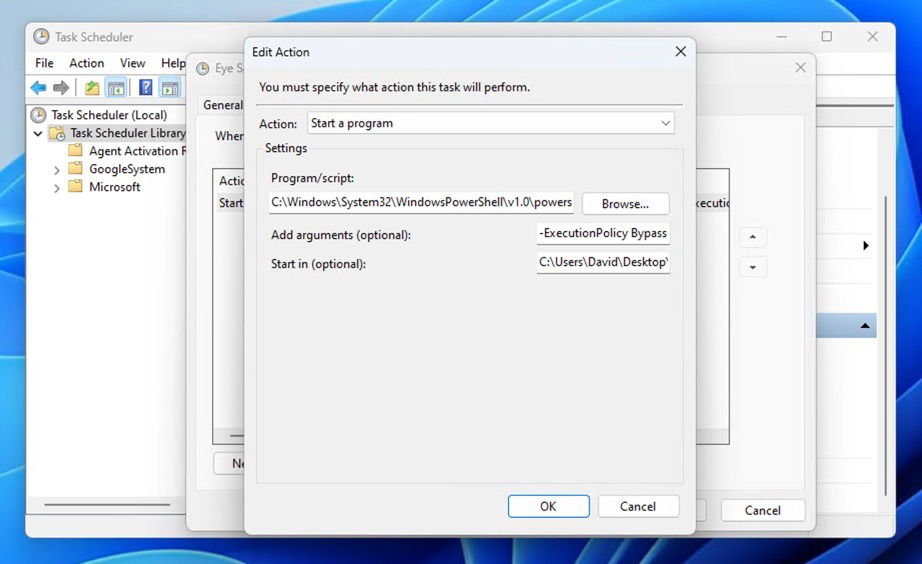This screenshot has width=922, height=564.
Task: Click the Forward arrow toolbar icon
Action: click(61, 88)
